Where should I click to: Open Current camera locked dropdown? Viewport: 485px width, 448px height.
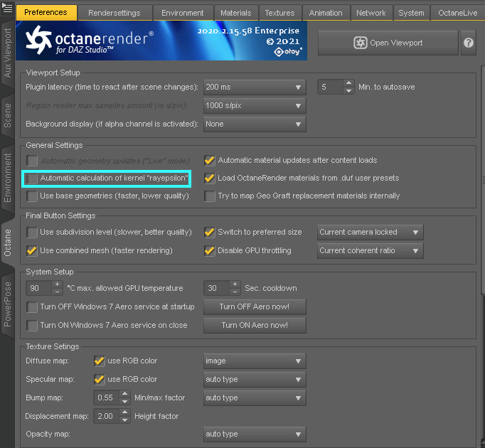371,232
